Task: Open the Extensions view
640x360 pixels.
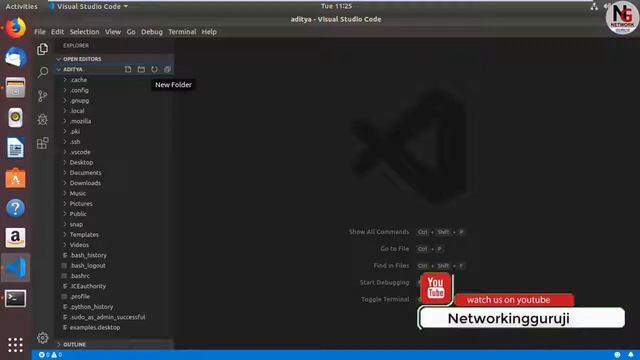Action: pyautogui.click(x=42, y=143)
